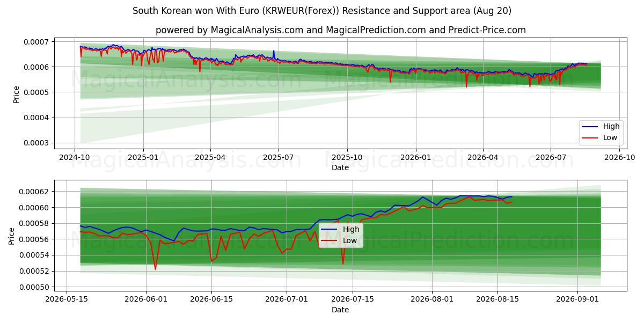The width and height of the screenshot is (644, 322).
Task: Click the top chart 'Date' axis label
Action: (x=340, y=167)
